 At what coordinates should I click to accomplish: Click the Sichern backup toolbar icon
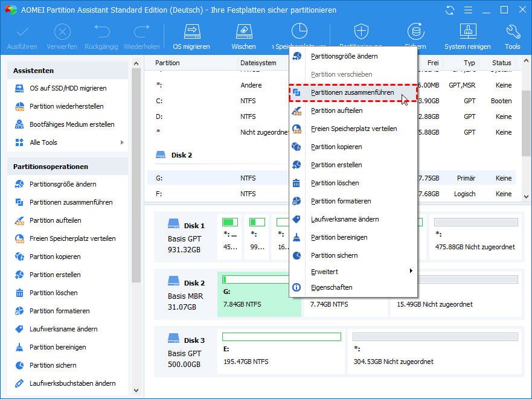click(x=415, y=31)
